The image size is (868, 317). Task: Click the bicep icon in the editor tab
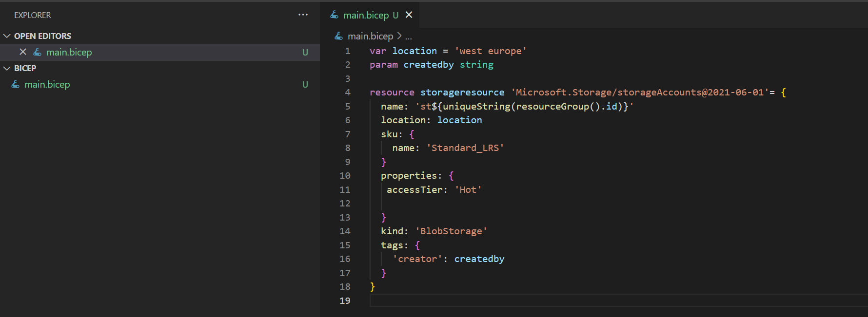coord(335,15)
